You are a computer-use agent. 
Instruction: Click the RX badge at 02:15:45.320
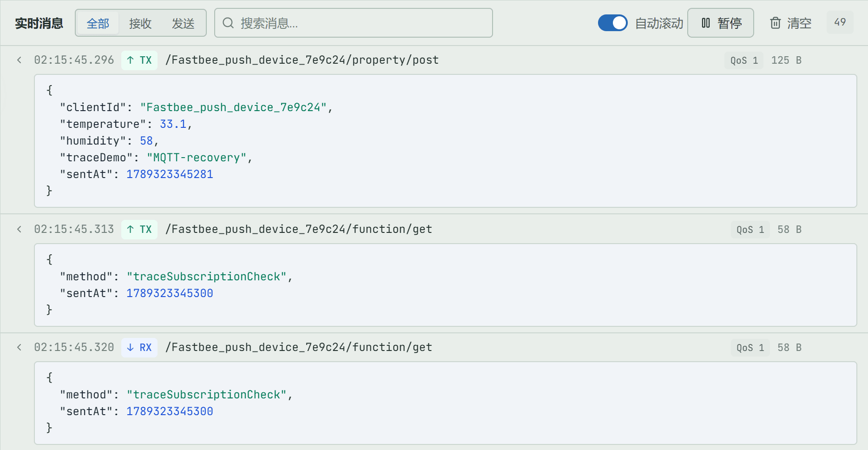(x=139, y=347)
